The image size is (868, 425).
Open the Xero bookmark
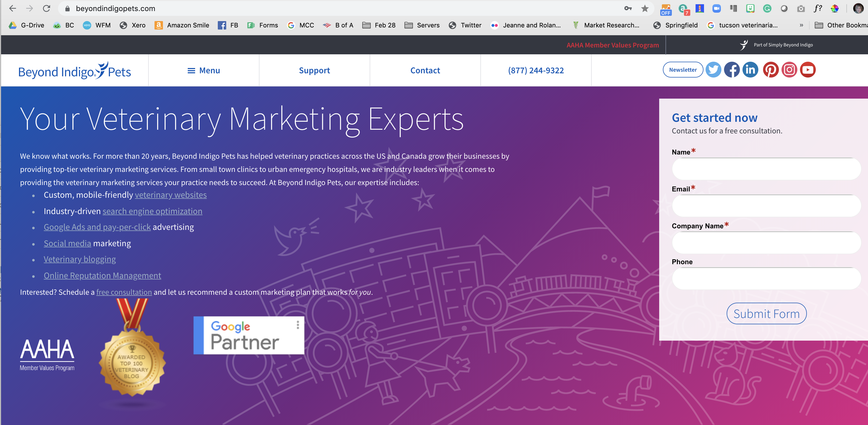point(133,25)
